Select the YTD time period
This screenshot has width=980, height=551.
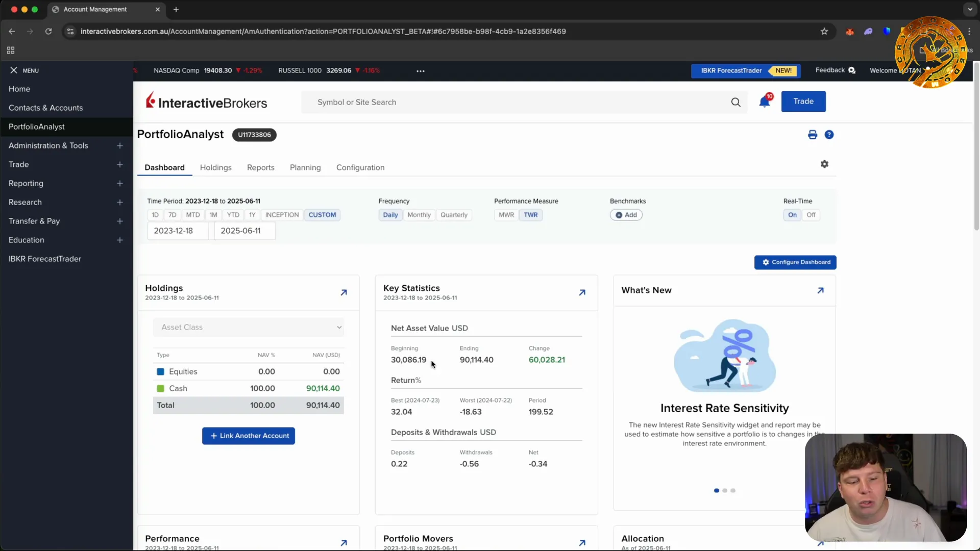tap(233, 215)
